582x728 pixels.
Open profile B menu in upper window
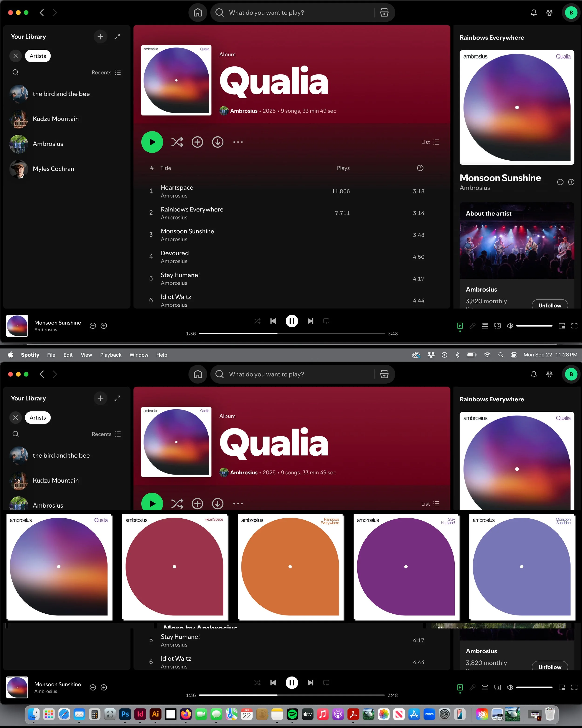(x=571, y=13)
